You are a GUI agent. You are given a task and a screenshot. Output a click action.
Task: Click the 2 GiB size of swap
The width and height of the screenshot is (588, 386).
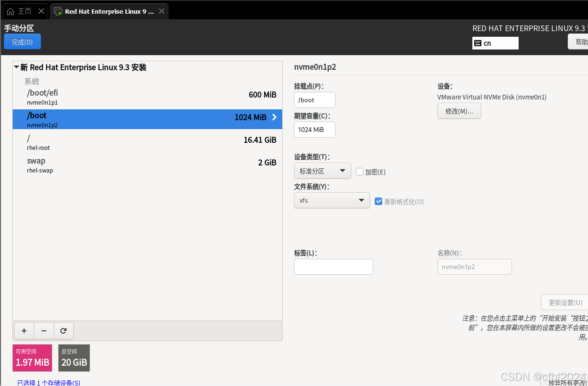[267, 163]
